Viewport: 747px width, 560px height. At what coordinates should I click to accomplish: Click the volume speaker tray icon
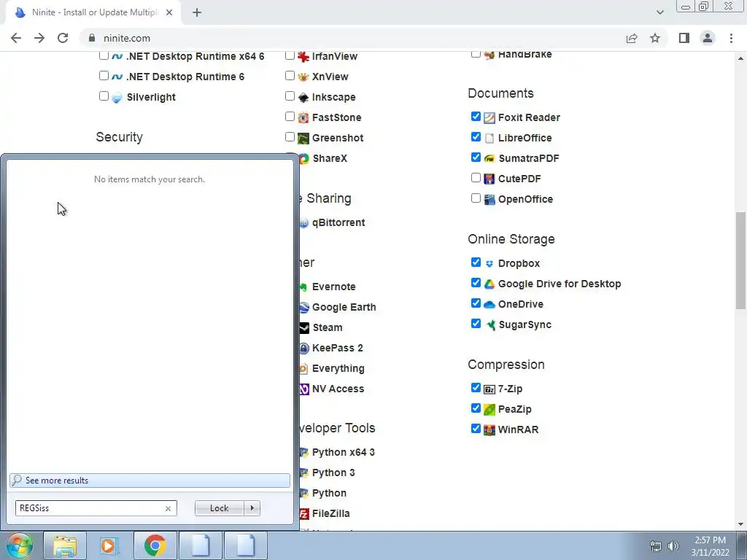tap(673, 546)
